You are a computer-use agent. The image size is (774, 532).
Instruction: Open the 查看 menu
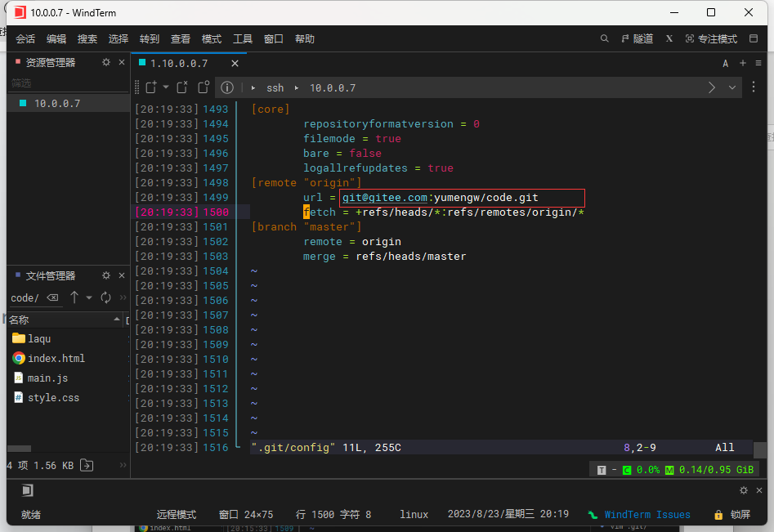point(181,39)
